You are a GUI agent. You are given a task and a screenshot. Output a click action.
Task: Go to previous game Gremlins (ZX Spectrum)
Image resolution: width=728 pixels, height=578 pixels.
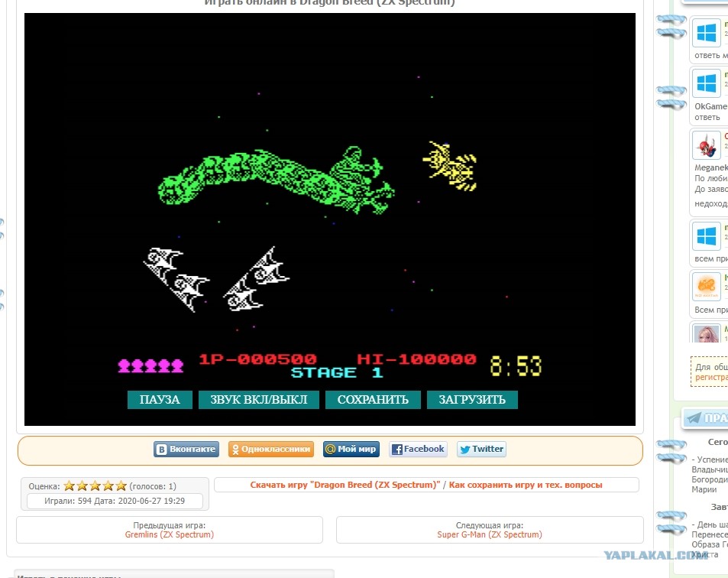point(170,534)
